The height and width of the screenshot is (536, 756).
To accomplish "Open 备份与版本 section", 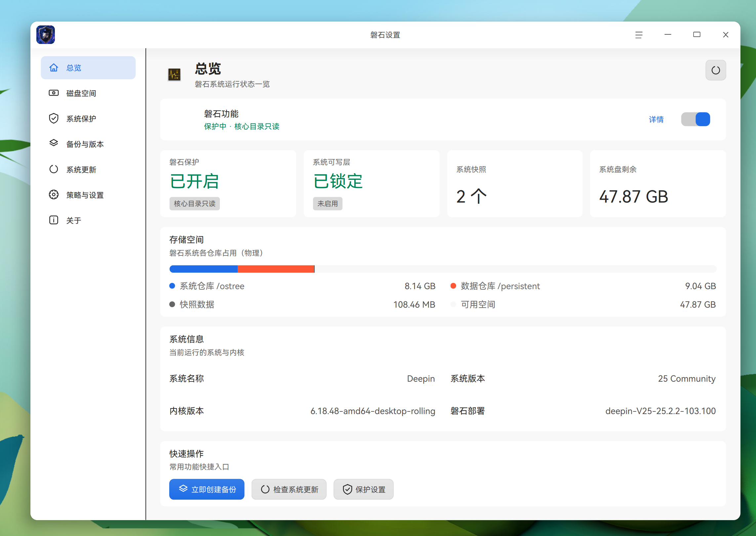I will [x=88, y=144].
